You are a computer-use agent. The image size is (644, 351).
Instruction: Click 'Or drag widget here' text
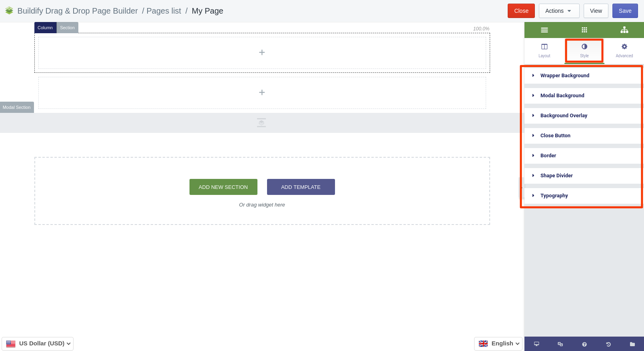[262, 205]
